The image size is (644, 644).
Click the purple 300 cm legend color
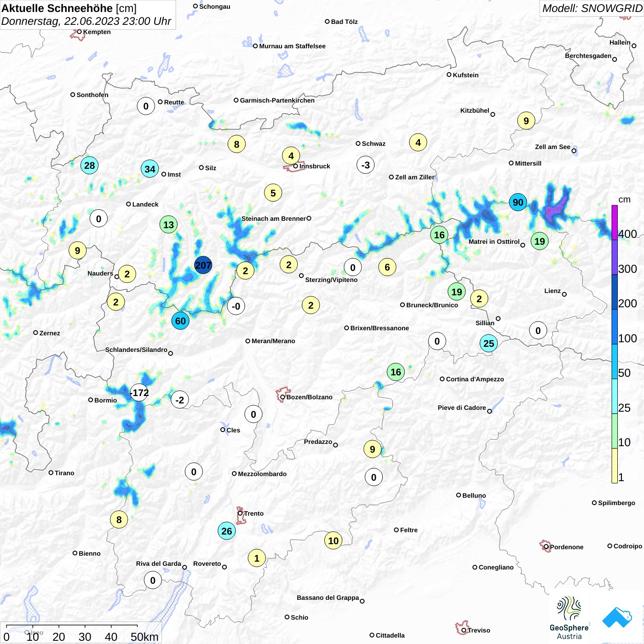coord(615,257)
